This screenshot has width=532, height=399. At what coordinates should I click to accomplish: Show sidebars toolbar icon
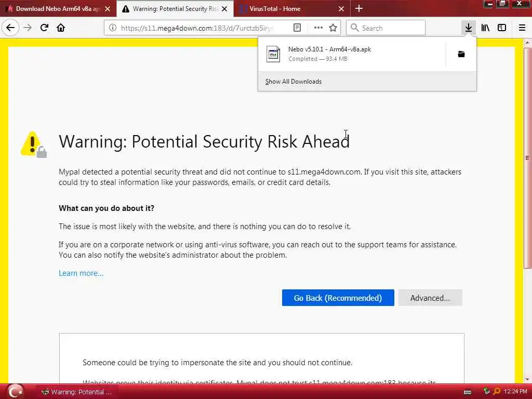(502, 28)
